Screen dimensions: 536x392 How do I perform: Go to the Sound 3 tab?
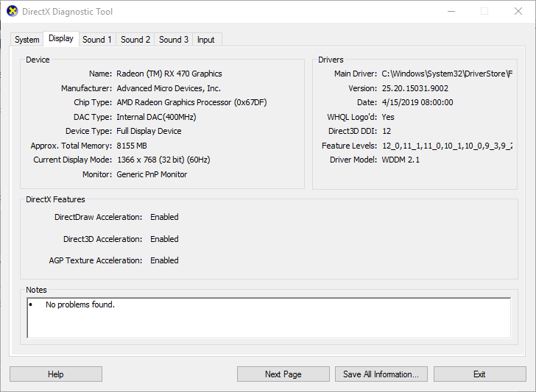point(174,40)
